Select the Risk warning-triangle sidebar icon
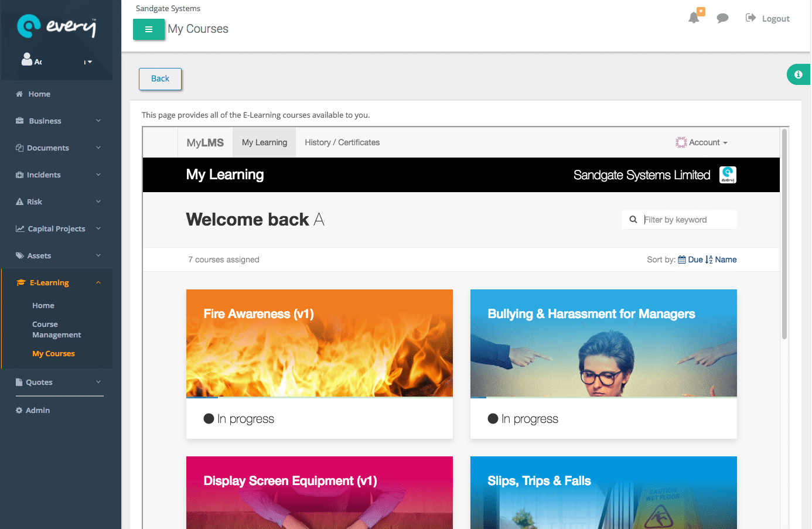The height and width of the screenshot is (529, 812). (x=19, y=202)
